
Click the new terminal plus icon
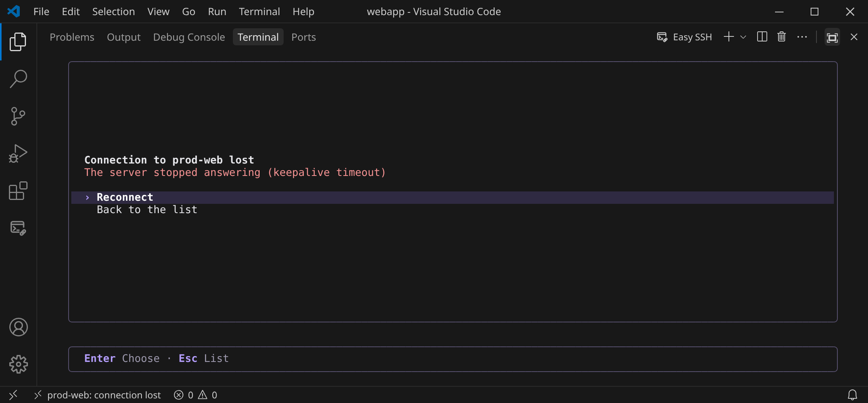tap(728, 37)
